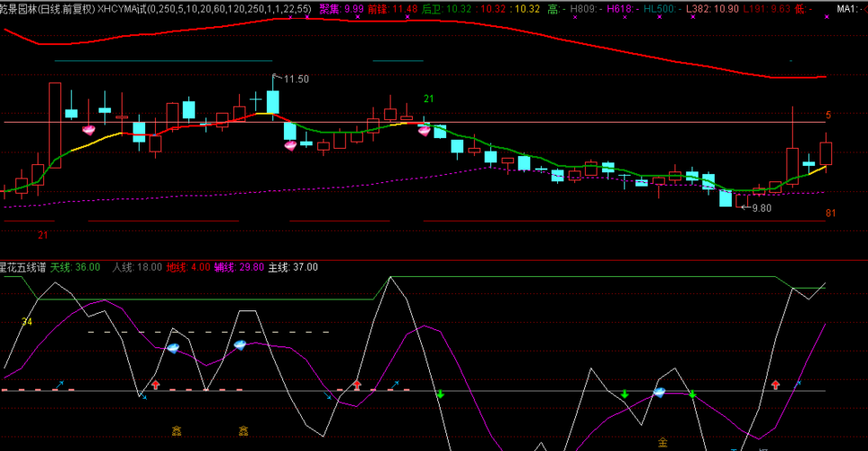Click the pink diamond next to the tallest red candle
Viewport: 868px width, 451px height.
tap(88, 130)
